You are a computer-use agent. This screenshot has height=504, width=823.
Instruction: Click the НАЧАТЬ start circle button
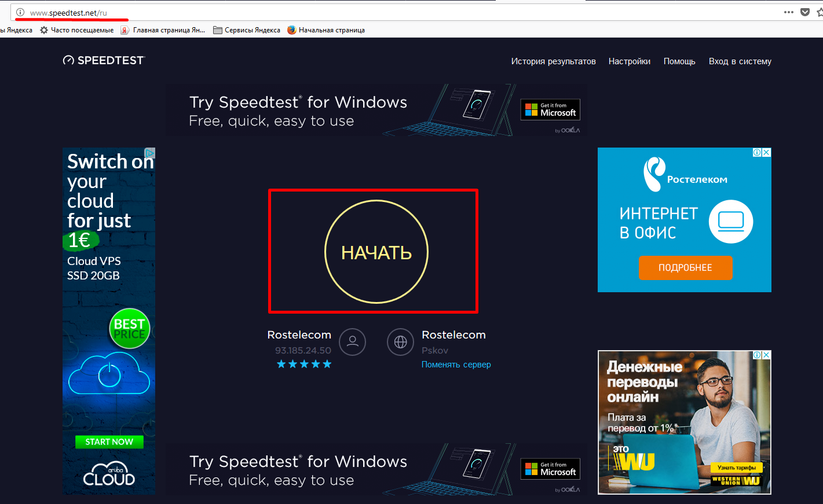pos(376,252)
